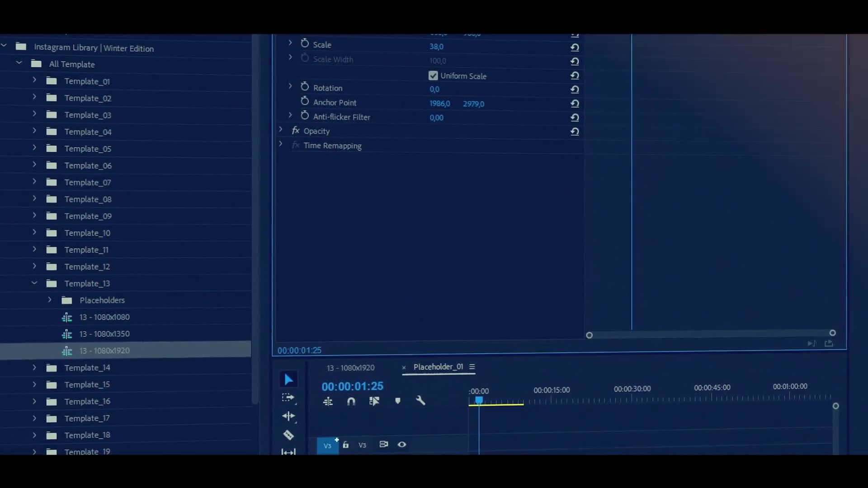Edit Anchor Point Y value 2979,0
The image size is (868, 488).
(473, 104)
